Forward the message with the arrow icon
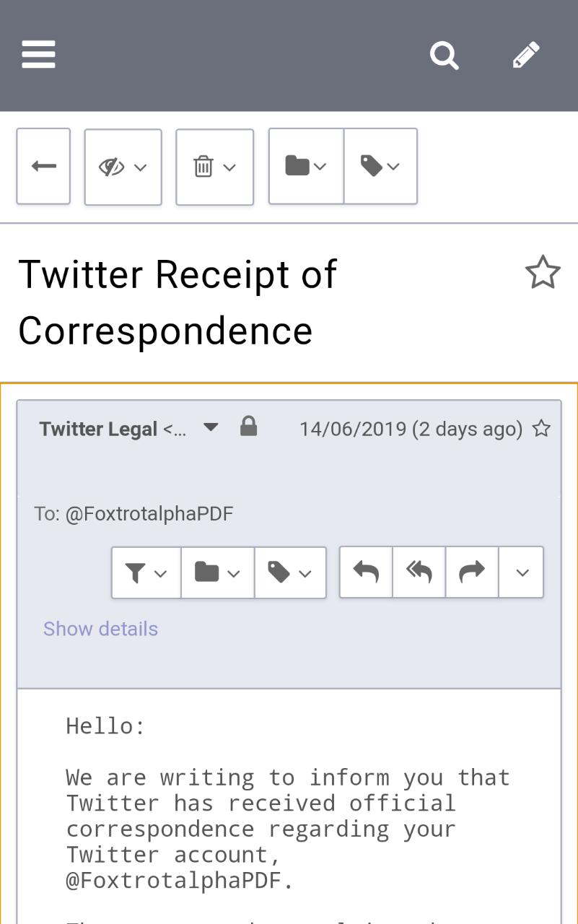The height and width of the screenshot is (924, 578). (x=472, y=572)
